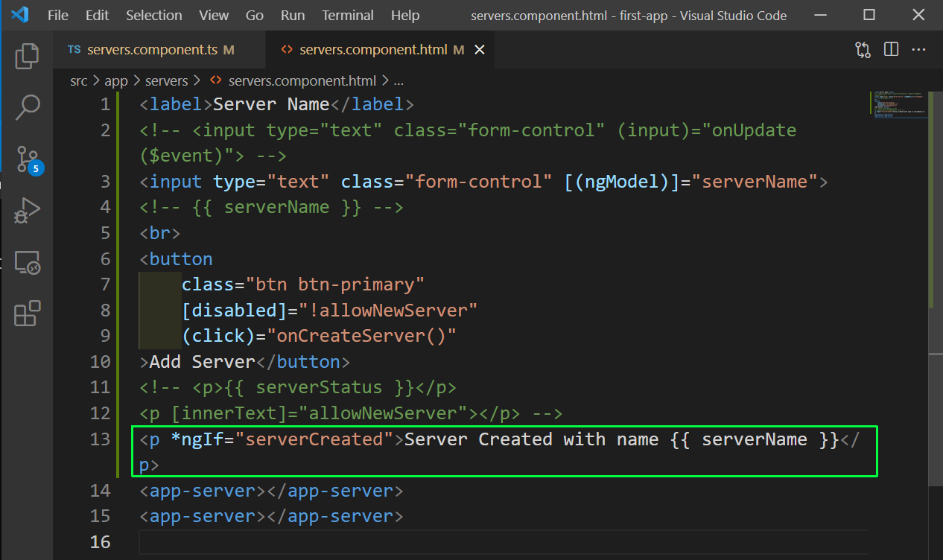Click the {{ serverName }} comment on line 4
Viewport: 943px width, 560px height.
pyautogui.click(x=271, y=207)
